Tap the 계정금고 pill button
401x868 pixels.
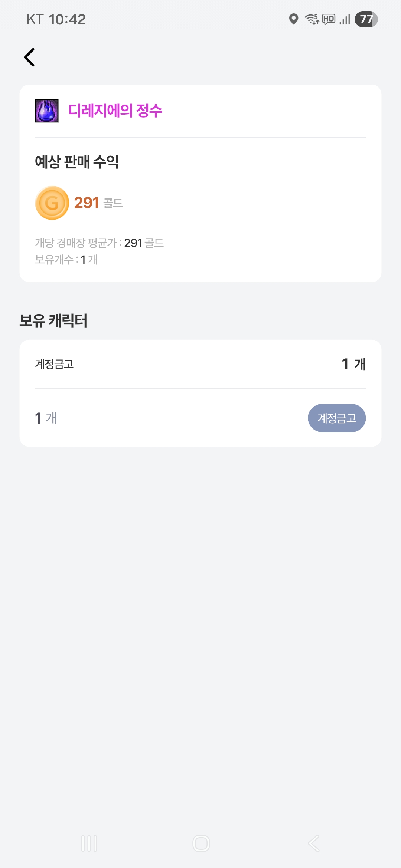pos(337,418)
